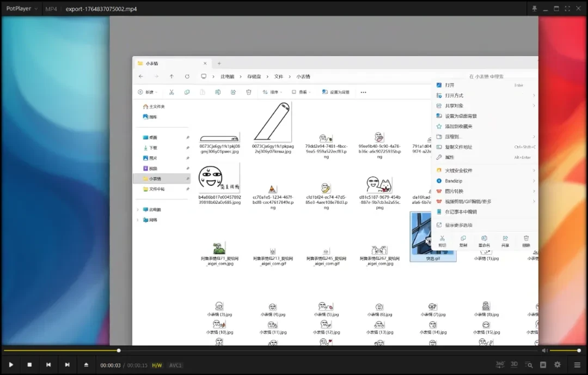The image size is (588, 375).
Task: Select the 快逃.gif thumbnail
Action: [x=433, y=237]
